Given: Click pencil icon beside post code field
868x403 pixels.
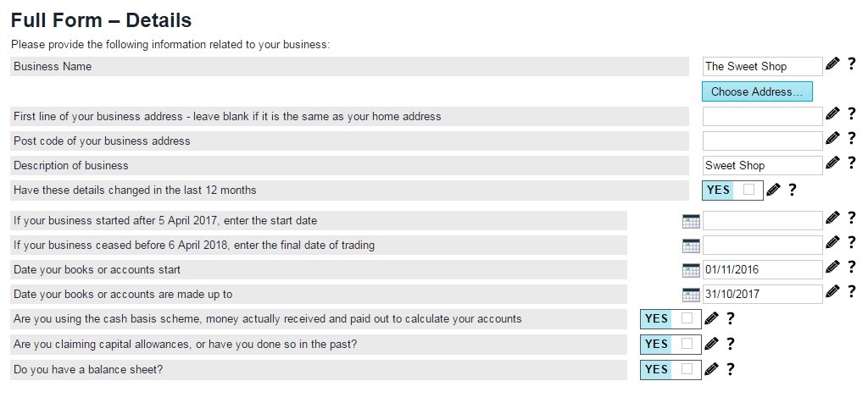Looking at the screenshot, I should coord(832,139).
